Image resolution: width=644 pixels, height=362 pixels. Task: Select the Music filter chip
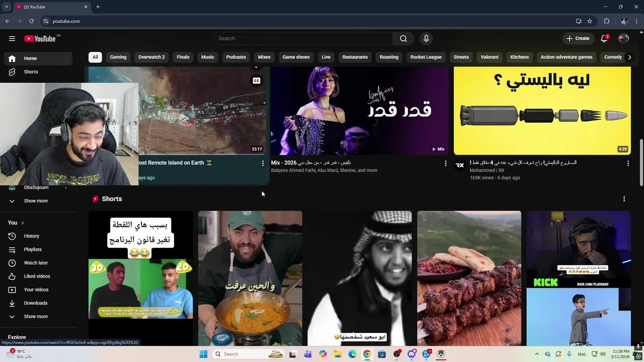click(208, 57)
